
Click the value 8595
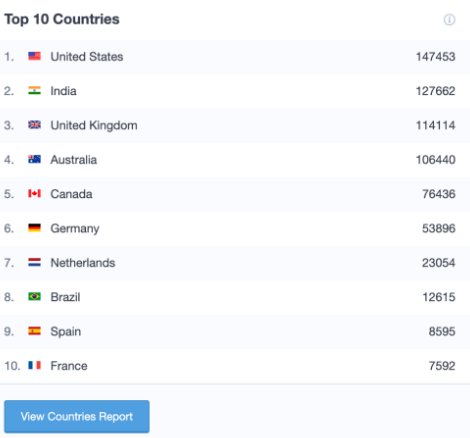(442, 331)
